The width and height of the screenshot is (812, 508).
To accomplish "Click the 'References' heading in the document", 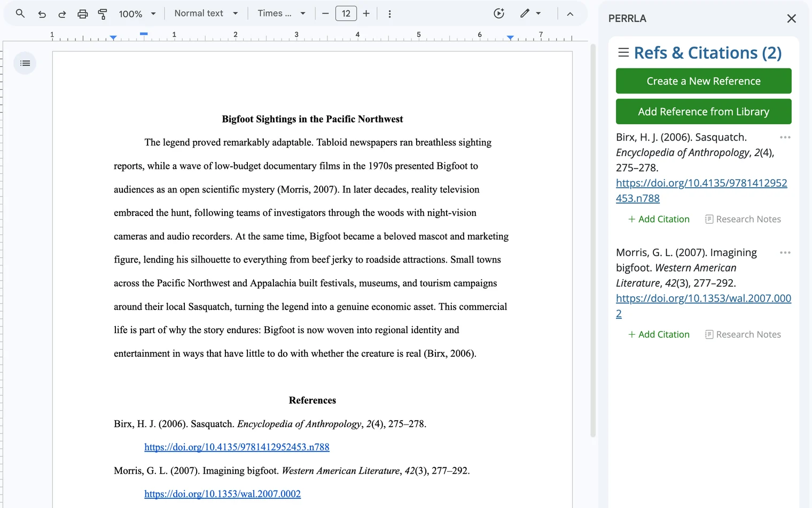I will (313, 401).
